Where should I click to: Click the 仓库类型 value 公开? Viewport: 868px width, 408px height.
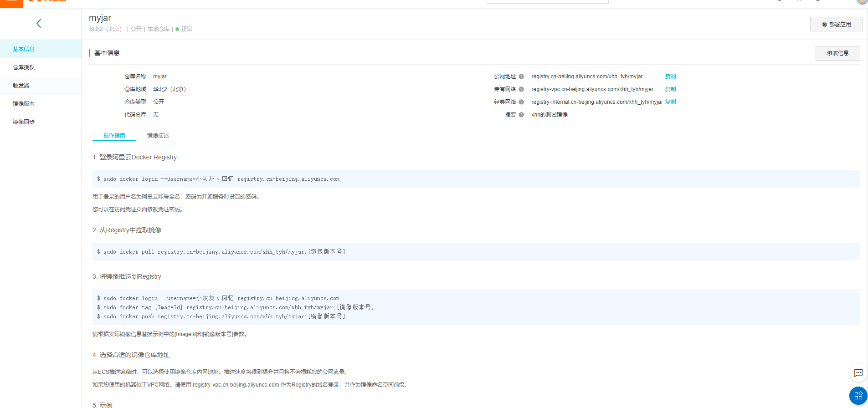pos(159,102)
